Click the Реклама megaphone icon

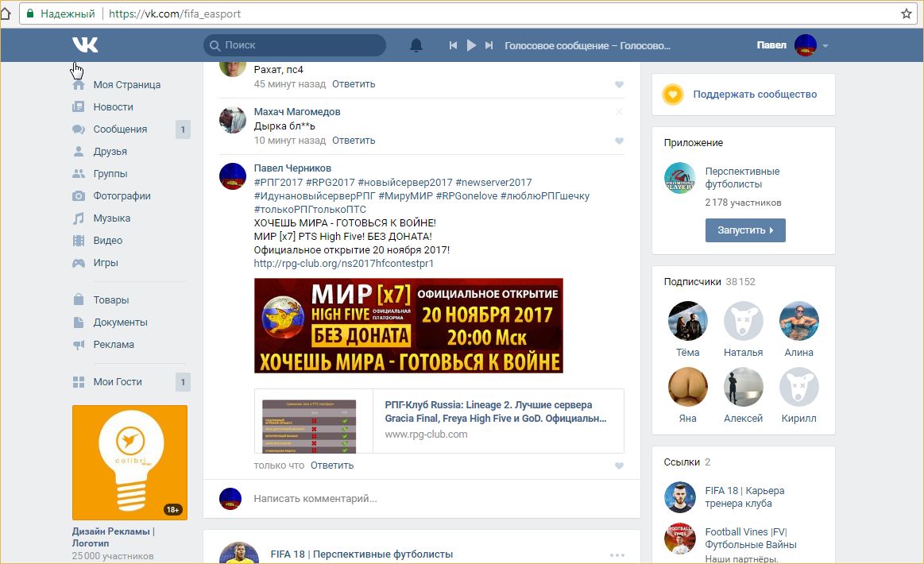point(79,345)
